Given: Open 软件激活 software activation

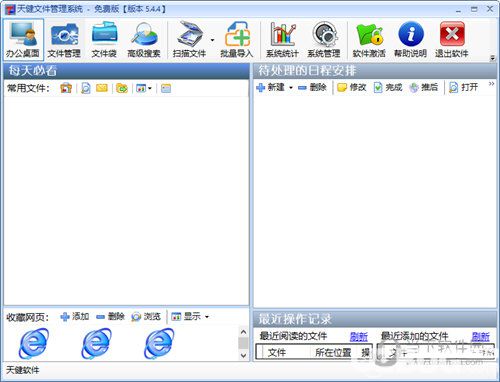Looking at the screenshot, I should (369, 39).
